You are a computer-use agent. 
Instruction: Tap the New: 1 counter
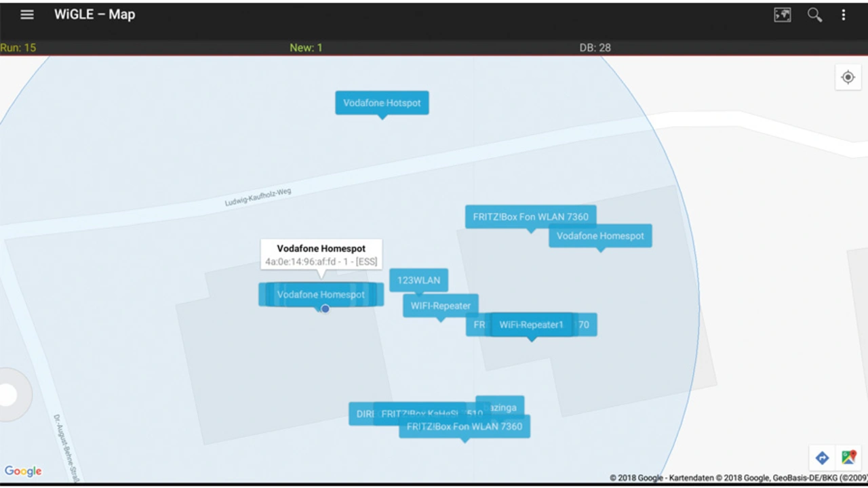306,47
